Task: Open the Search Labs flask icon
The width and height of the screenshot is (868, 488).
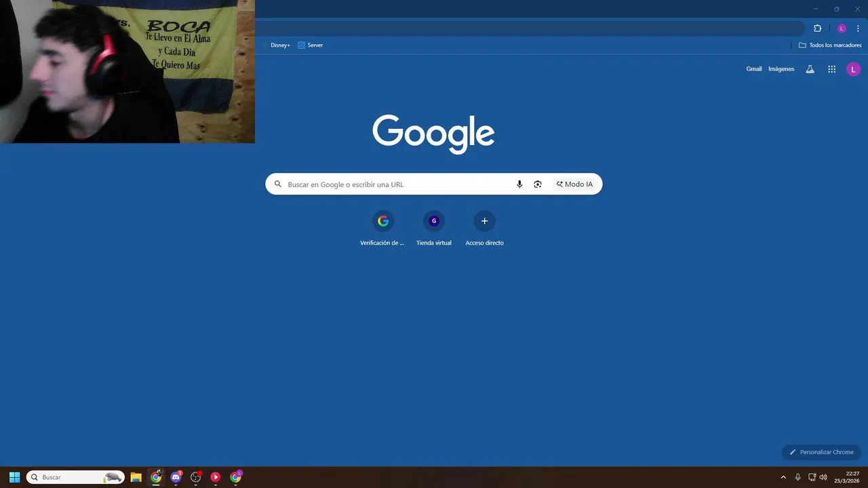Action: pos(810,69)
